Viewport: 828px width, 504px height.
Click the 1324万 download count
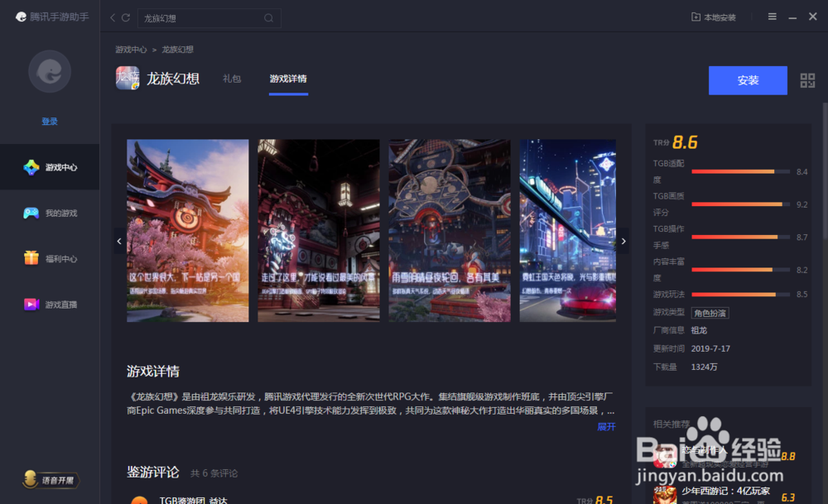coord(704,367)
